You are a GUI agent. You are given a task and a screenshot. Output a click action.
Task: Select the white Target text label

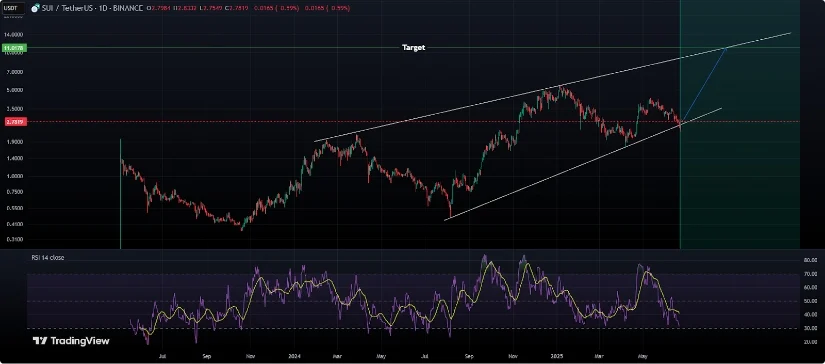coord(414,47)
